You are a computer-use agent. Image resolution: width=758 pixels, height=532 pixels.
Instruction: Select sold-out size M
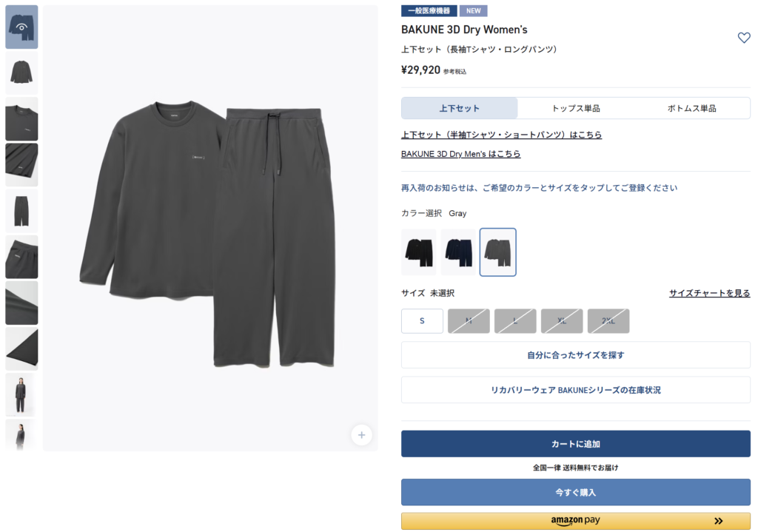click(x=469, y=321)
